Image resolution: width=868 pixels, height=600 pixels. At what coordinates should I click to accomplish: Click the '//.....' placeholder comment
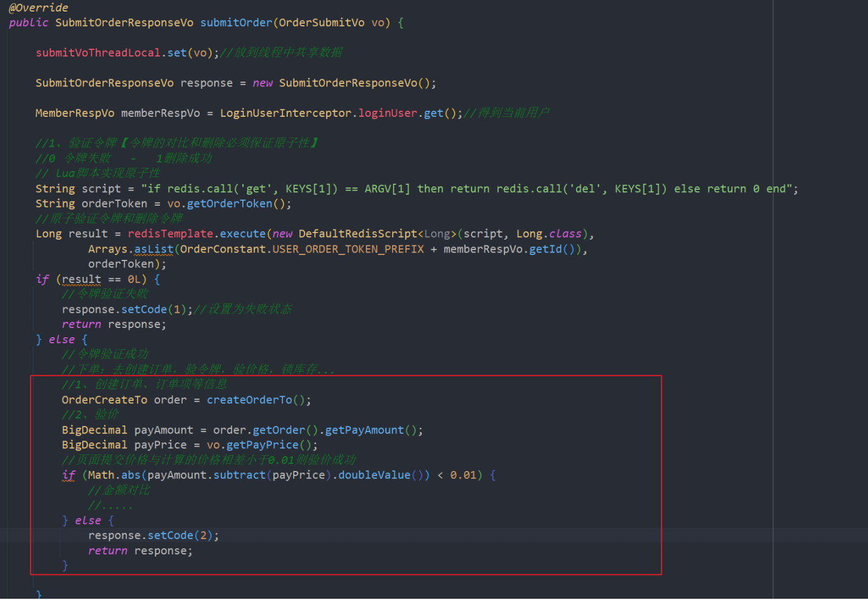point(110,506)
